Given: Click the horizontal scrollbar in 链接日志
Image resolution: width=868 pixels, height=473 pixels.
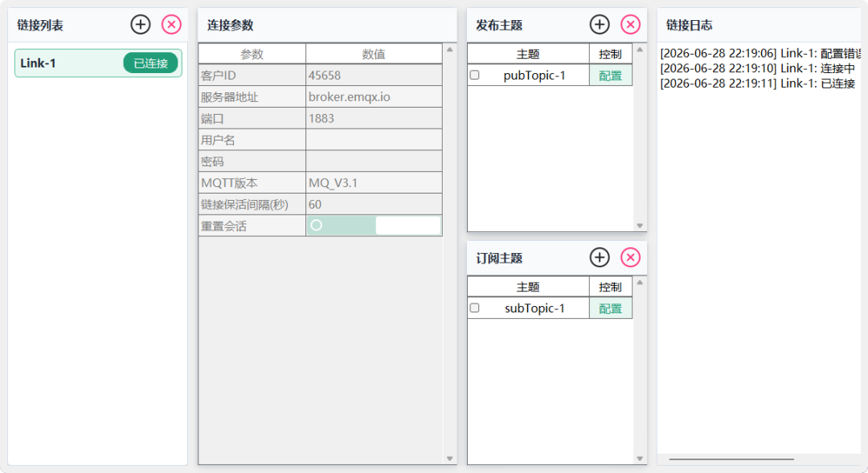Looking at the screenshot, I should 731,459.
